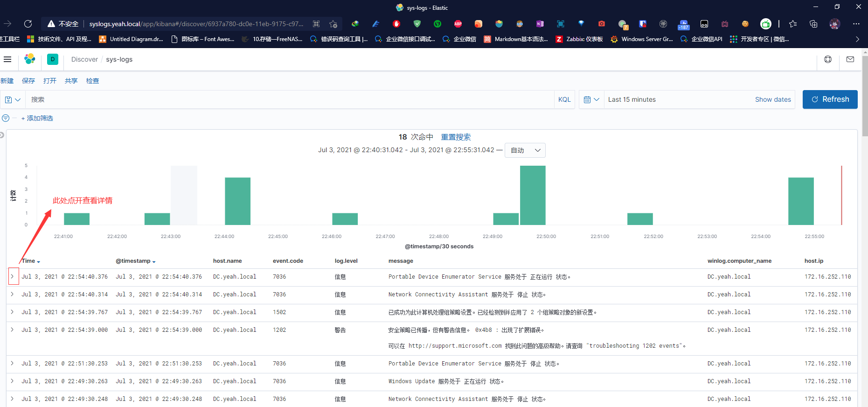This screenshot has width=868, height=407.
Task: Open the browser collections icon
Action: point(813,24)
